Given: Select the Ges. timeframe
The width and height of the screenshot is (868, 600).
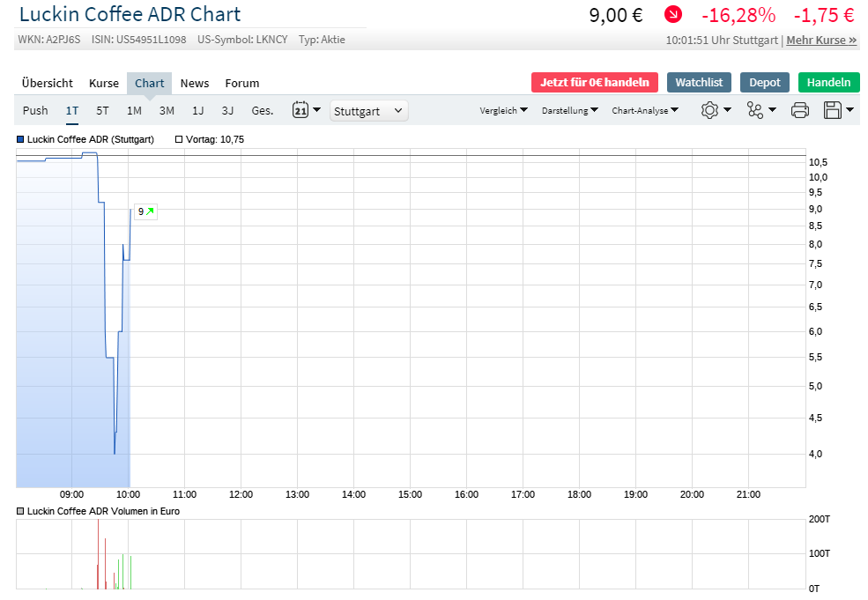Looking at the screenshot, I should tap(263, 110).
